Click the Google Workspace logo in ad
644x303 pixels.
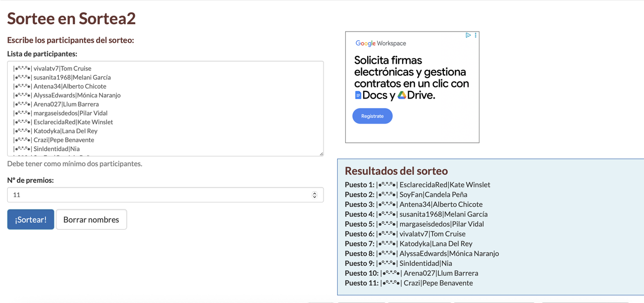coord(380,43)
